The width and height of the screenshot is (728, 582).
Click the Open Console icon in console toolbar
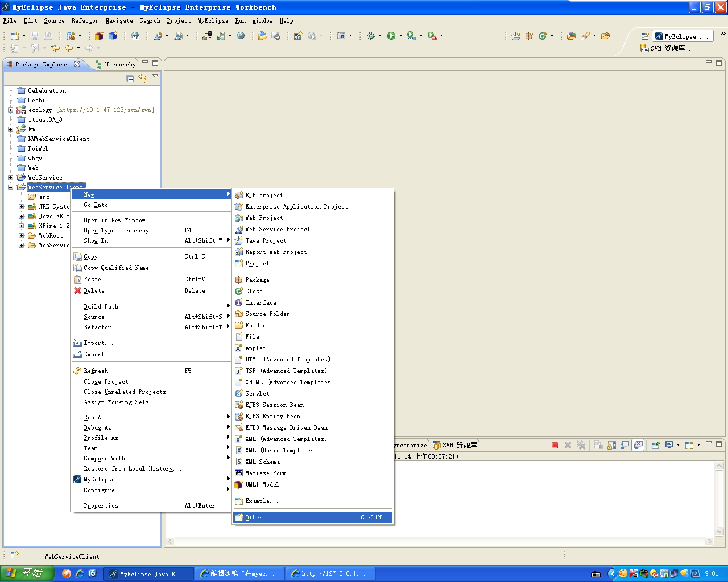(x=689, y=445)
